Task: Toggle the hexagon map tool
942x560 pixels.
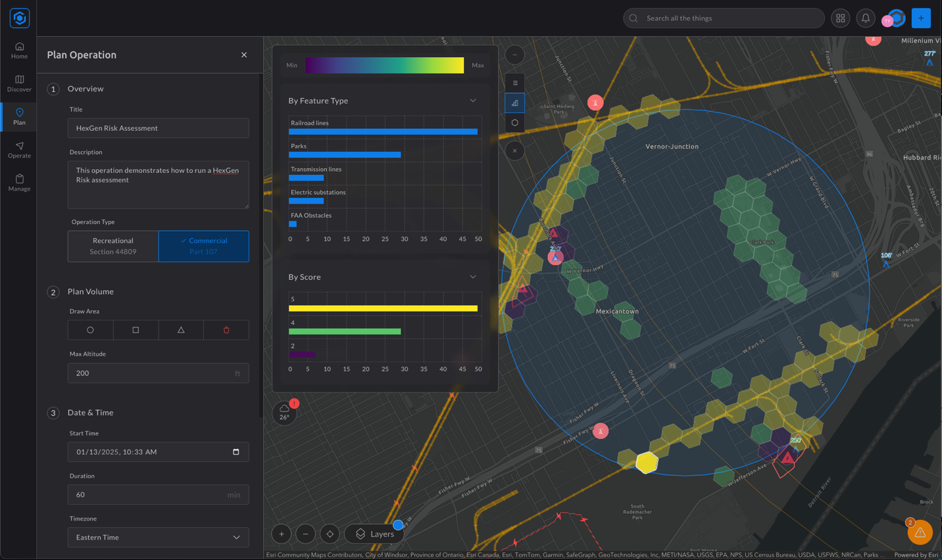Action: [x=515, y=122]
